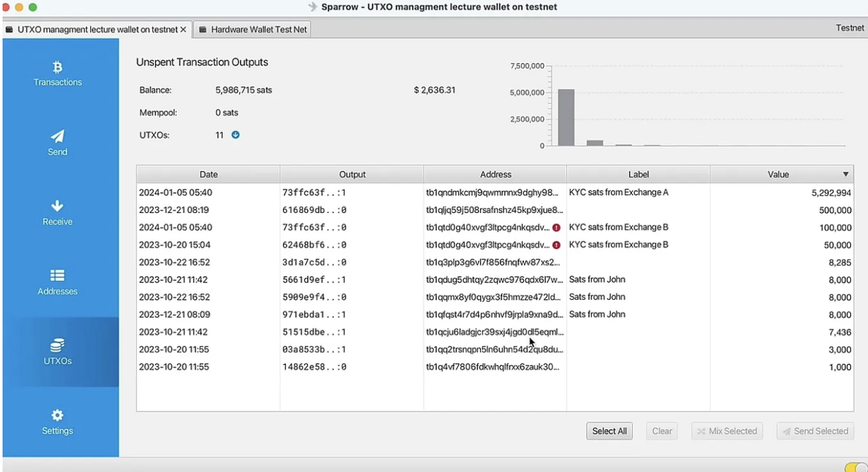The height and width of the screenshot is (472, 868).
Task: Click the tallest bar in UTXO chart
Action: point(566,117)
